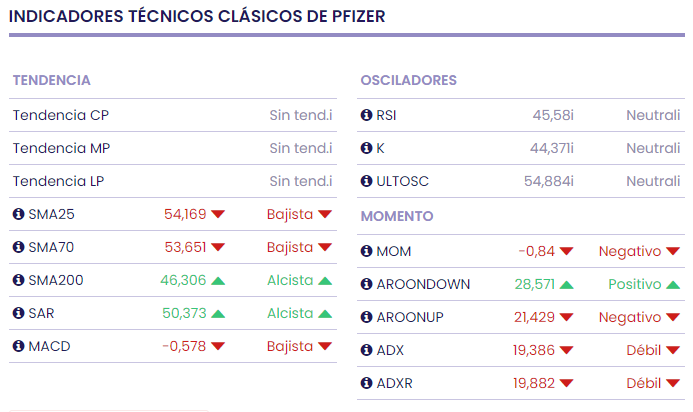This screenshot has width=693, height=412.
Task: Click the Tendencia CP label
Action: tap(61, 115)
